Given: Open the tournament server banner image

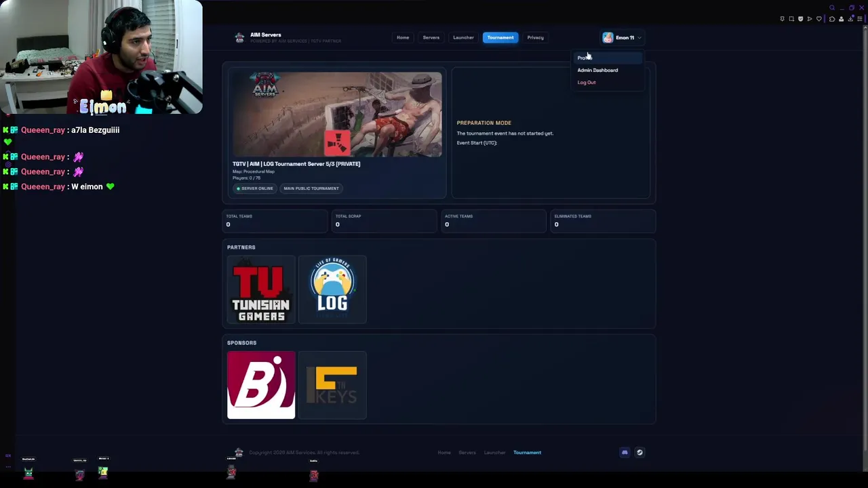Looking at the screenshot, I should (337, 115).
